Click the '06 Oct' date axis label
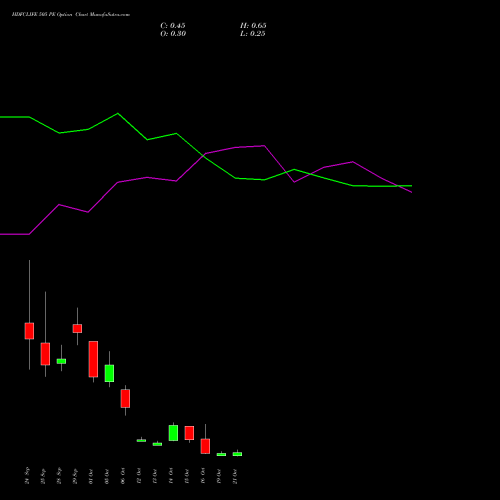The height and width of the screenshot is (500, 500). pyautogui.click(x=123, y=476)
